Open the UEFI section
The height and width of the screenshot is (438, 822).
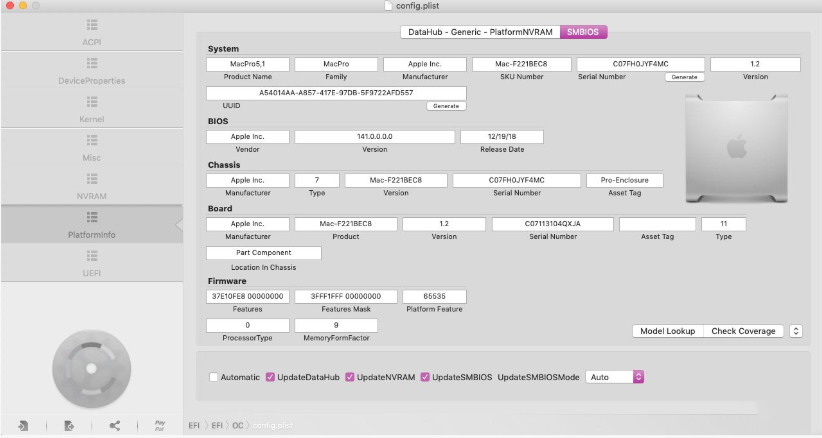point(92,263)
